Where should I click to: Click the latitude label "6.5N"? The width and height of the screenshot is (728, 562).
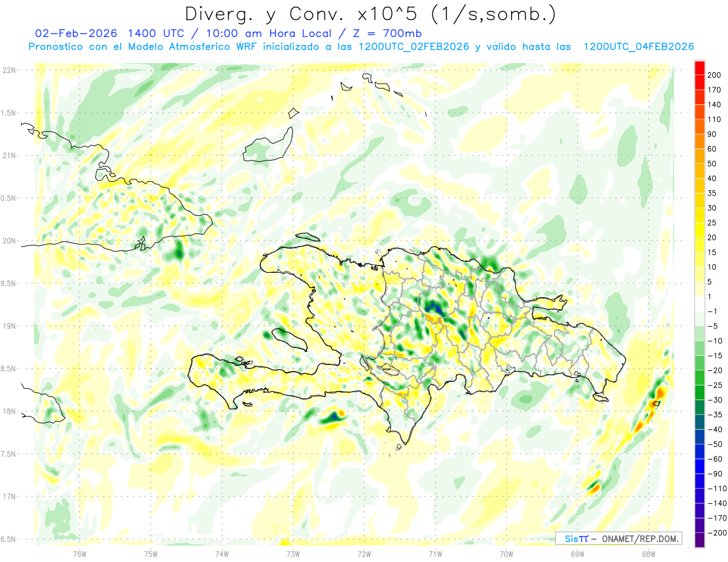(x=8, y=539)
